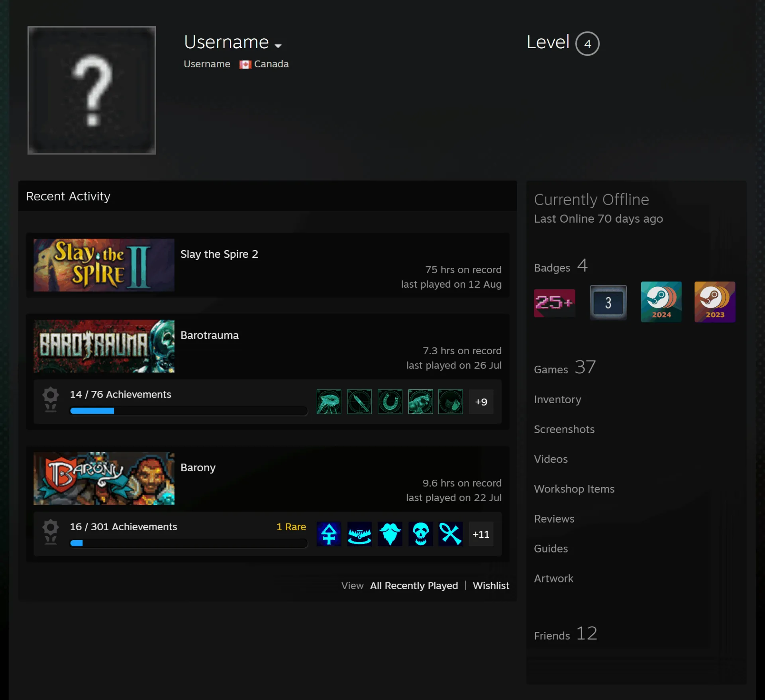Open the Friends 12 list
The height and width of the screenshot is (700, 765).
coord(566,634)
